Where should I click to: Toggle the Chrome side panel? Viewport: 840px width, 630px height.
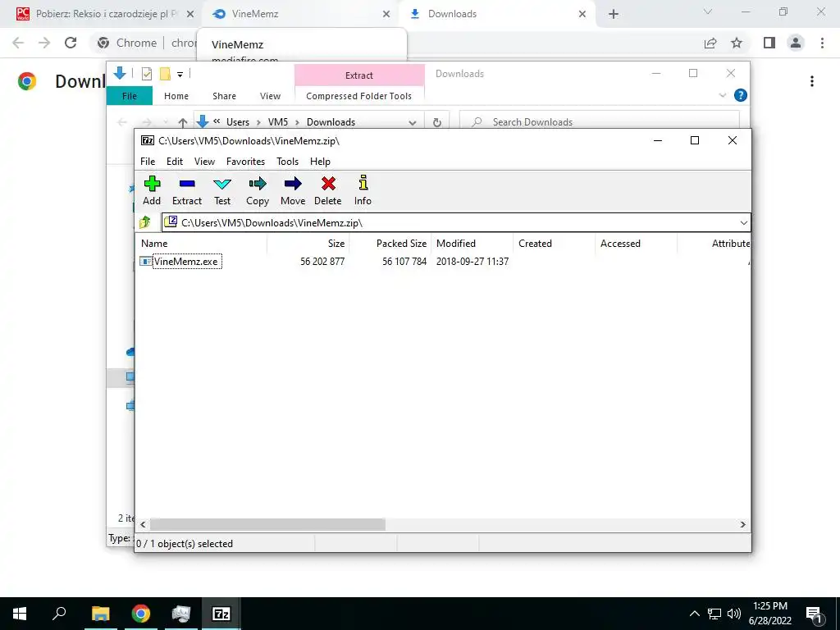(769, 43)
